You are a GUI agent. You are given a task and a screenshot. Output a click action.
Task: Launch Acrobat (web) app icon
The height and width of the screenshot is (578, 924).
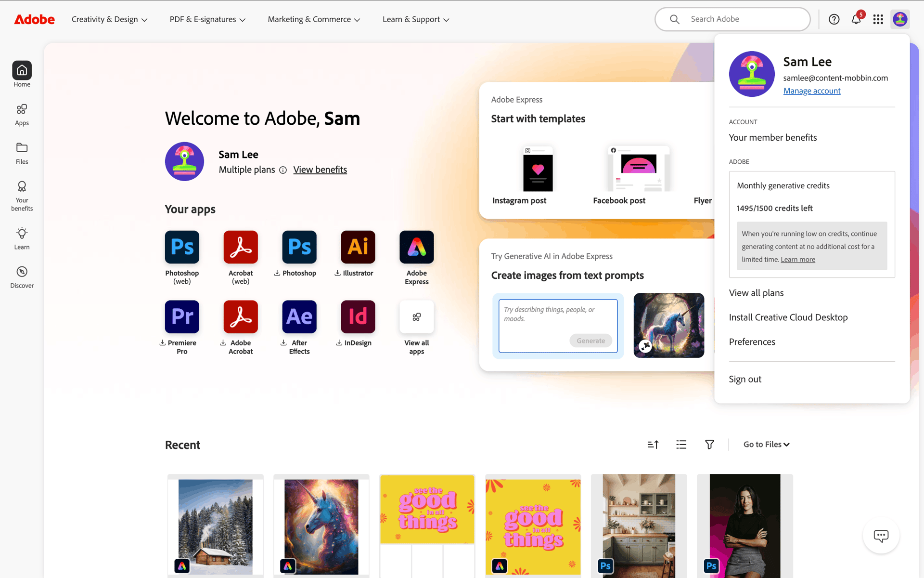241,247
